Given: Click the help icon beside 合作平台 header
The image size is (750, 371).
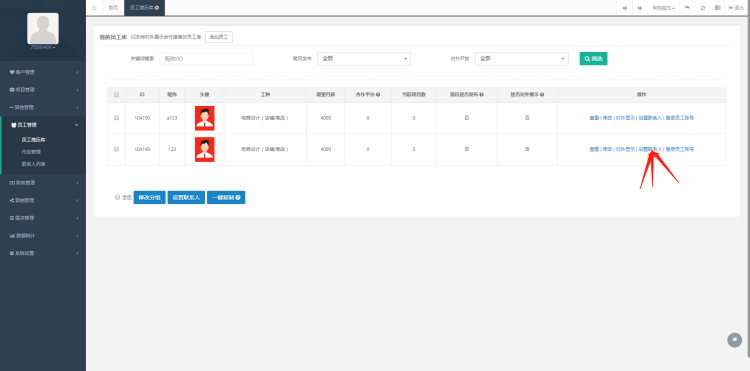Looking at the screenshot, I should pyautogui.click(x=378, y=95).
